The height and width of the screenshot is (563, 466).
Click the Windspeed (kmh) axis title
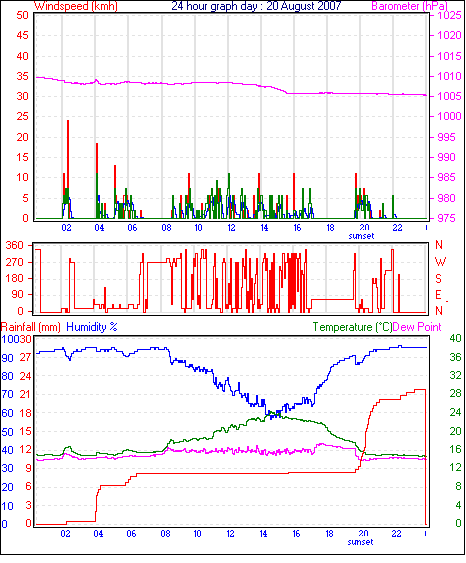[76, 6]
